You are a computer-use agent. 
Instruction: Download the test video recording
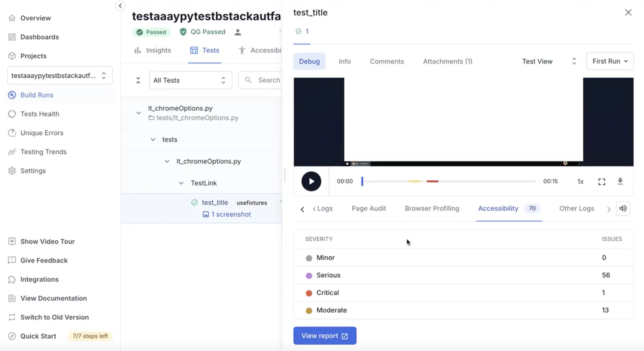click(x=620, y=181)
